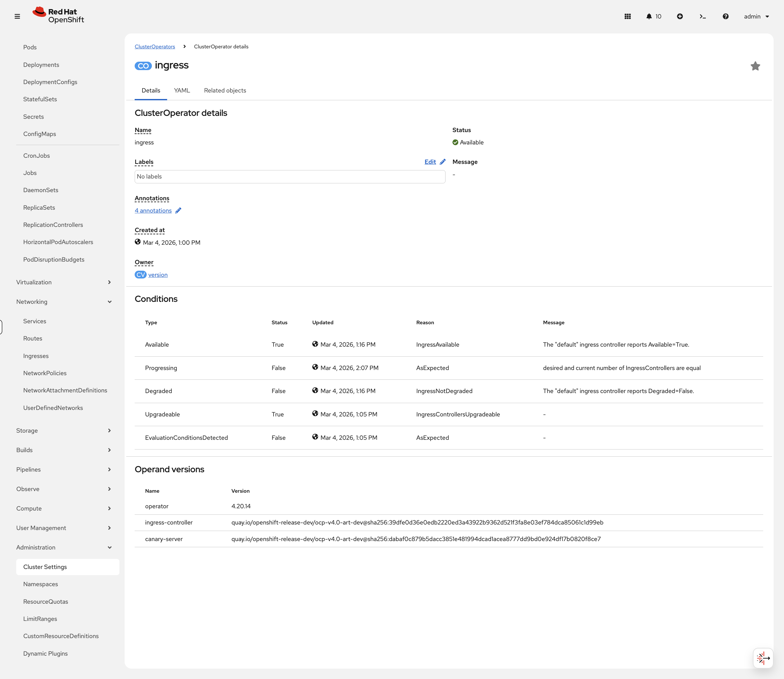Click the plus import icon

[x=680, y=16]
